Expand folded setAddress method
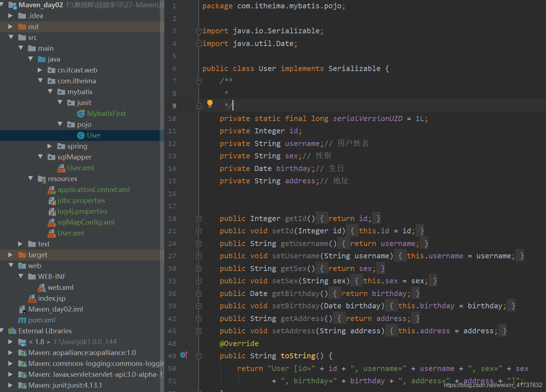Viewport: 546px width, 392px height. [199, 331]
